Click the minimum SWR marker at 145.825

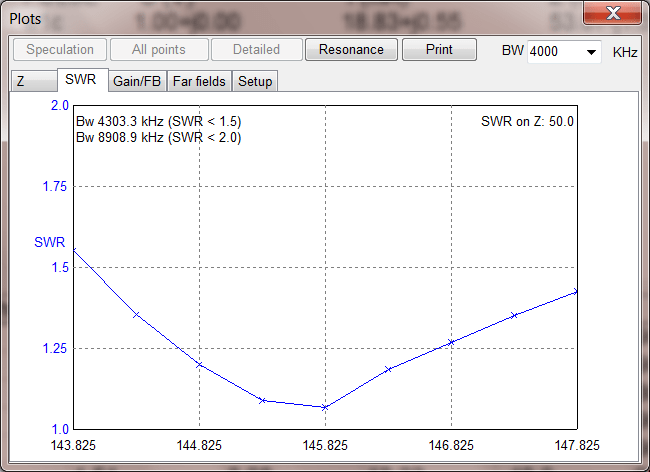click(325, 407)
